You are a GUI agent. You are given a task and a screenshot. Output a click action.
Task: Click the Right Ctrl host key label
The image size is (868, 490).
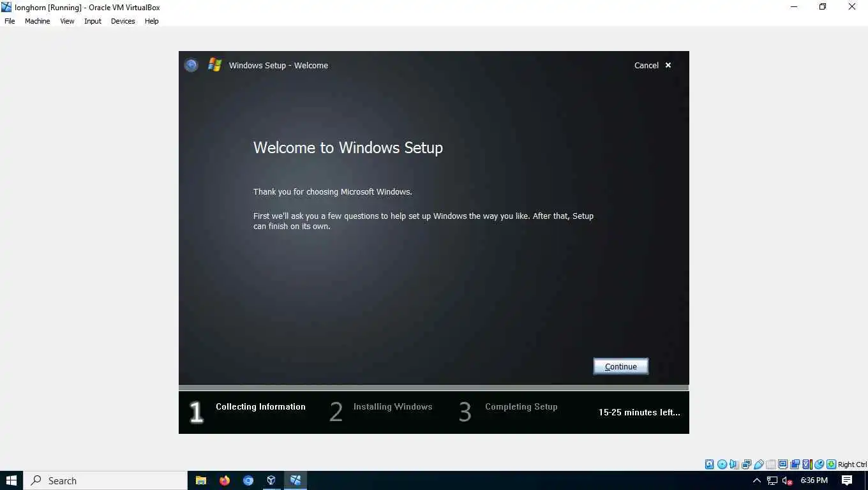(x=852, y=464)
